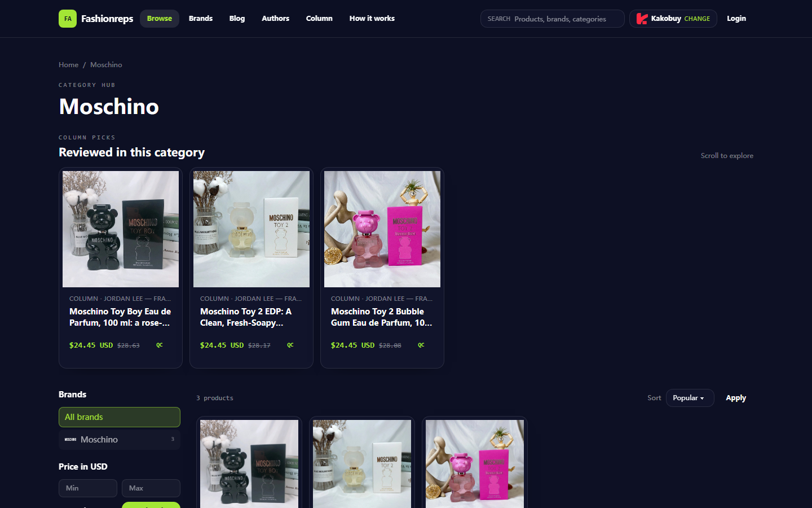Navigate to Authors page
This screenshot has height=508, width=812.
pyautogui.click(x=275, y=19)
